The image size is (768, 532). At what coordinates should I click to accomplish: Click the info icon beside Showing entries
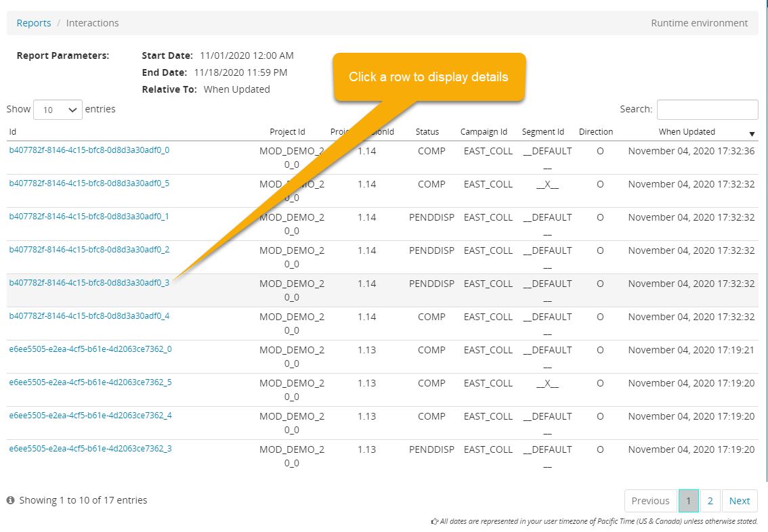11,501
